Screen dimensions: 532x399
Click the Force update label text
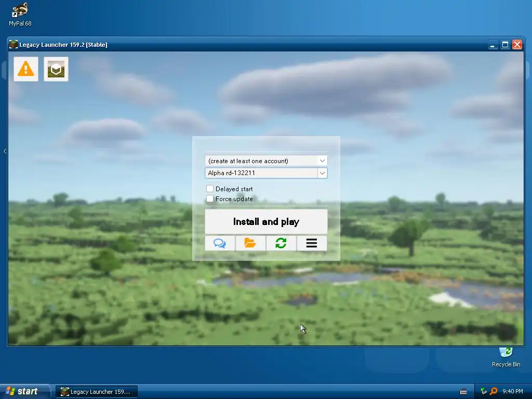click(234, 199)
